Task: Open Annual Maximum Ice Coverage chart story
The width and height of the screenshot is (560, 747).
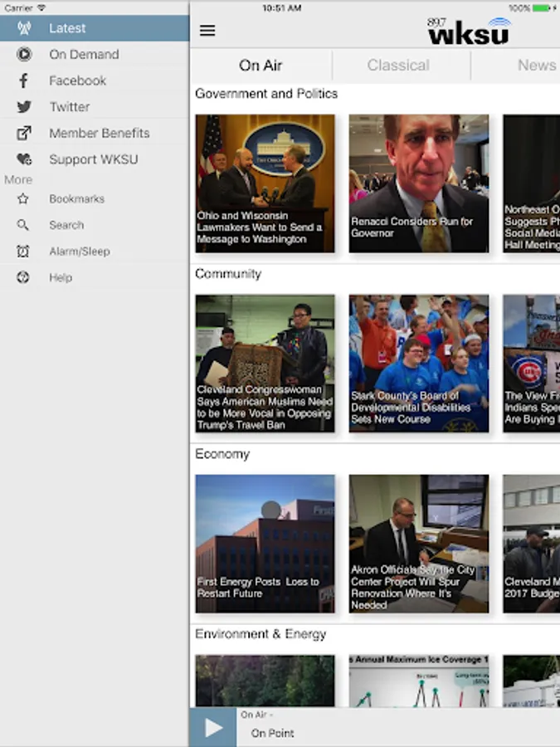Action: (x=419, y=681)
